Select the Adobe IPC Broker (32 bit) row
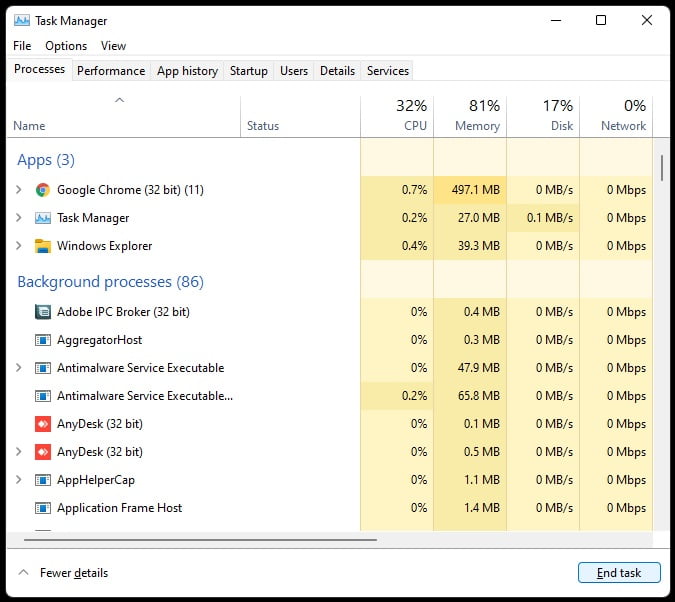The width and height of the screenshot is (675, 602). pos(330,312)
